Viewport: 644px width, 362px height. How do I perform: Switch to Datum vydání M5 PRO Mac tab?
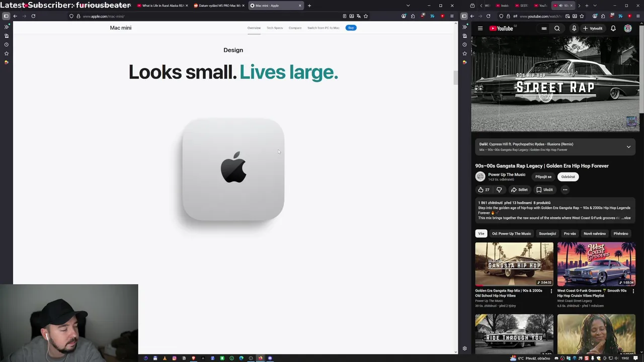click(x=218, y=6)
